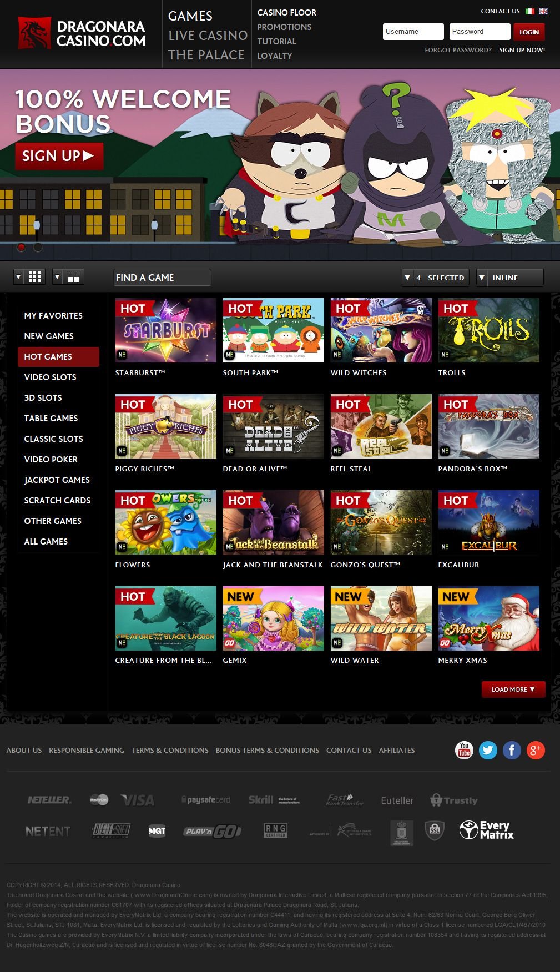
Task: Expand the grid view dropdown arrow
Action: 18,277
